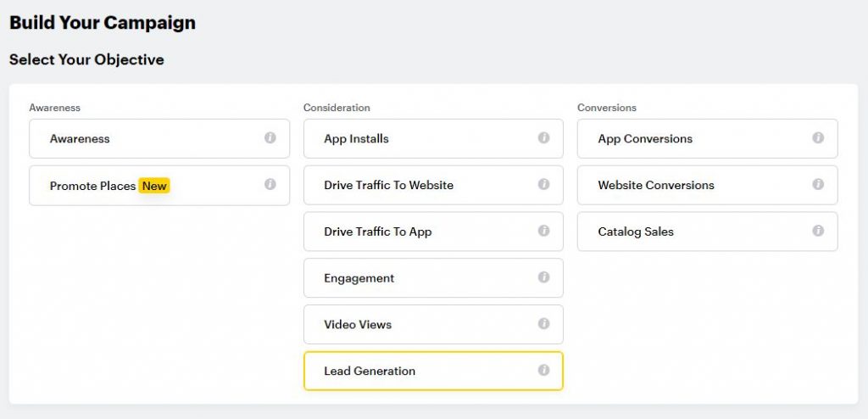Click the App Installs info icon
The image size is (868, 419).
(543, 137)
